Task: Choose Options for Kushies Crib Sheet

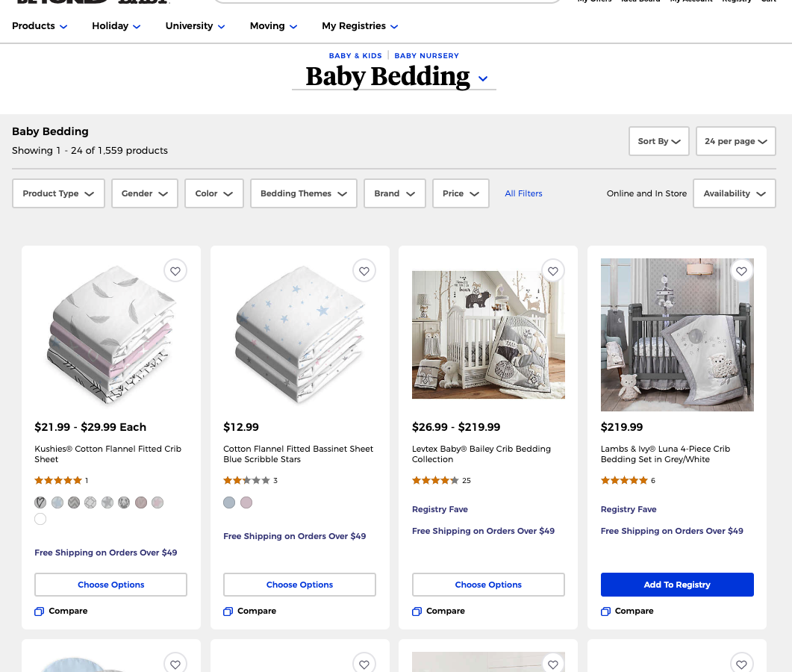Action: pos(110,585)
